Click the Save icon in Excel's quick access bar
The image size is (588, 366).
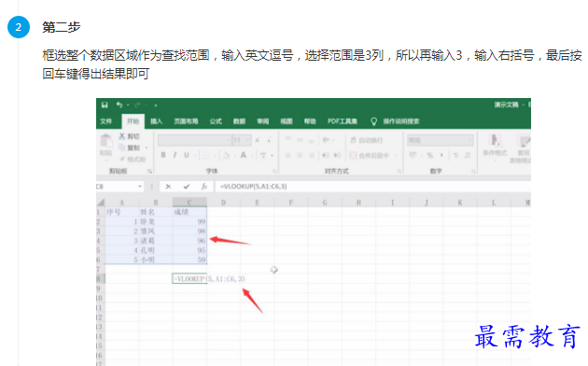105,105
